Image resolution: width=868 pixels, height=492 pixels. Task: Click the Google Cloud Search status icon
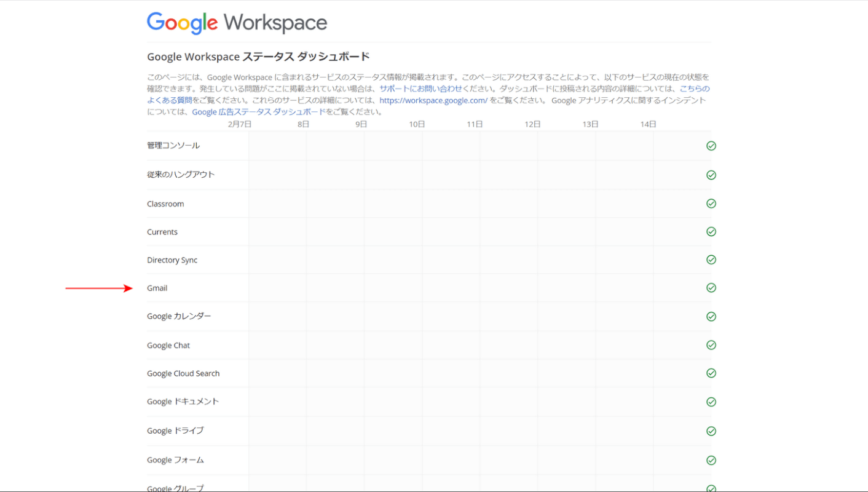tap(711, 373)
